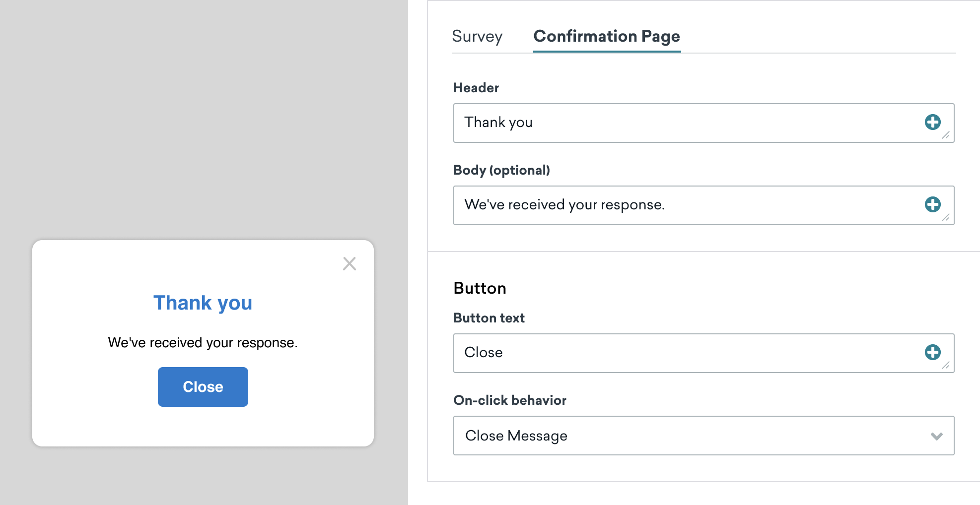Grab the resize handle of Body field

point(946,217)
